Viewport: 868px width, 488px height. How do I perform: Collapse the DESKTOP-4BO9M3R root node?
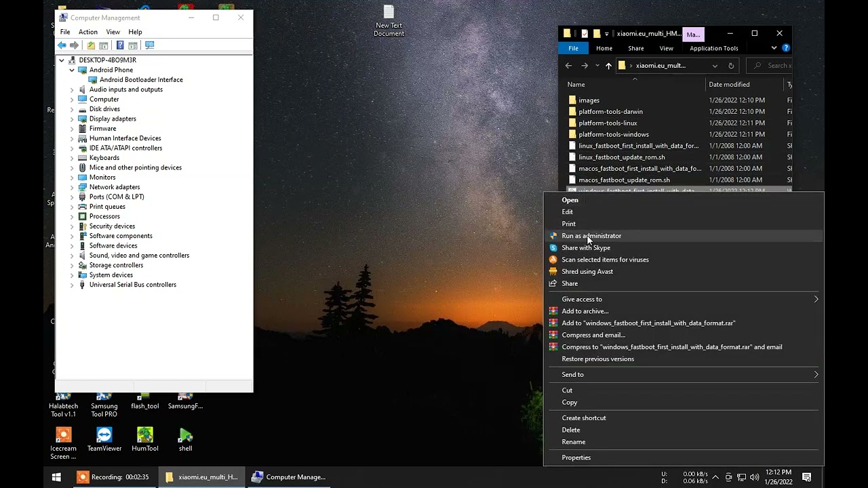tap(62, 60)
